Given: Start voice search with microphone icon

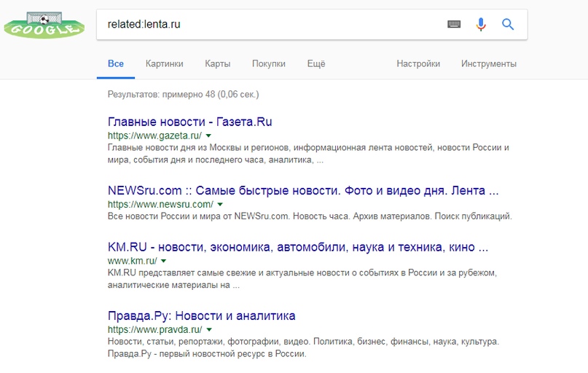Looking at the screenshot, I should click(x=481, y=24).
